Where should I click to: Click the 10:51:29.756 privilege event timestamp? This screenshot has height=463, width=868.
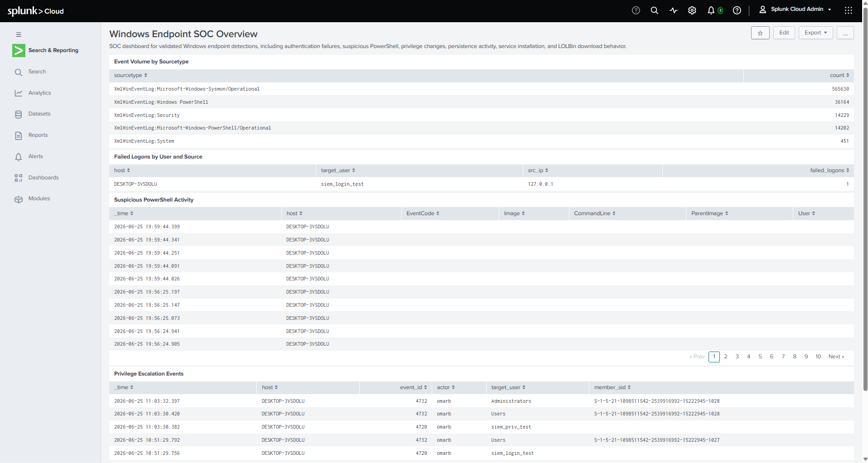147,453
